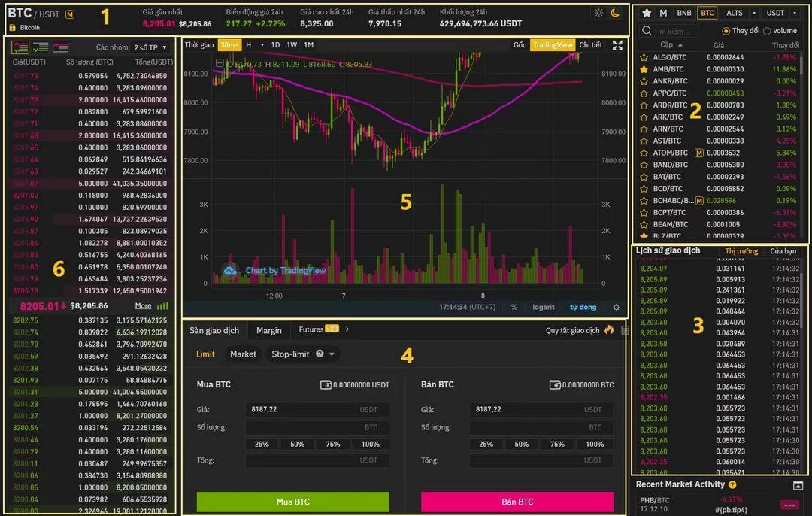Set sell amount to 100%
Screen dimensions: 812x516
595,445
